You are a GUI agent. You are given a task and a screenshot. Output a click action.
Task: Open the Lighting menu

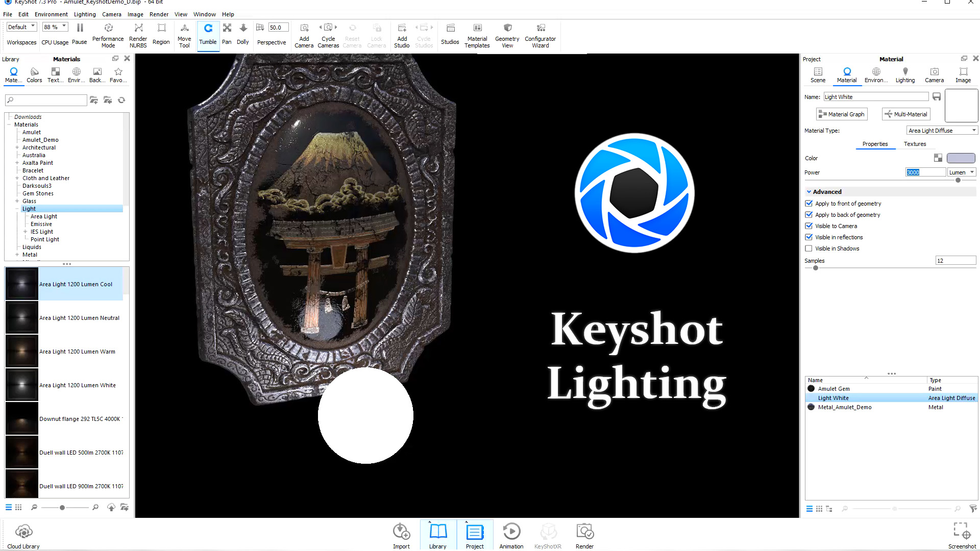[85, 14]
